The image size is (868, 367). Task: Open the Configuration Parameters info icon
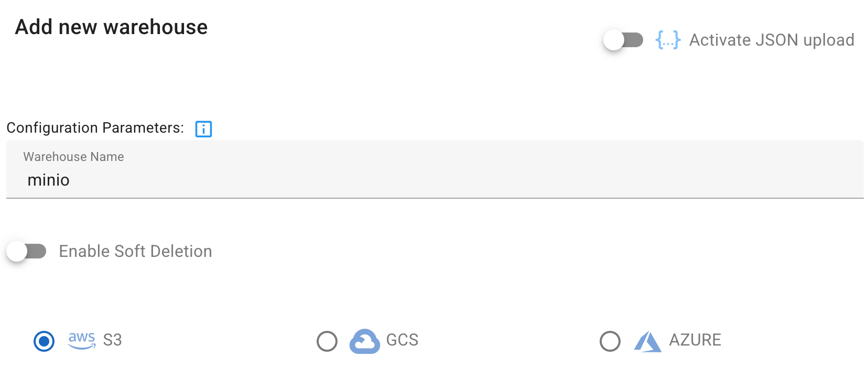(203, 128)
